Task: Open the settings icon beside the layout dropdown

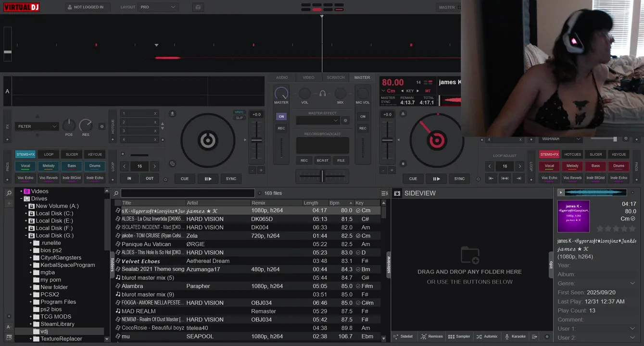Action: (198, 7)
